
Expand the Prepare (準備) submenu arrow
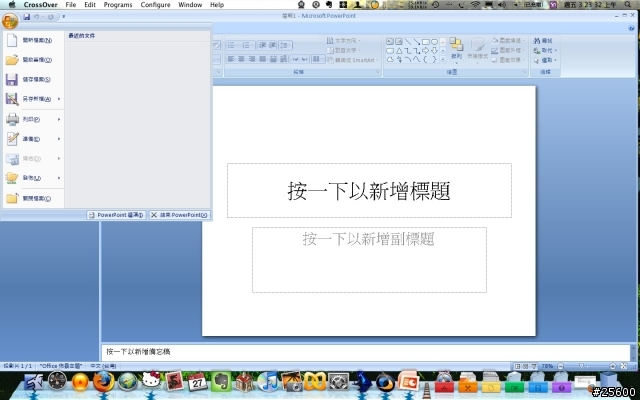pyautogui.click(x=59, y=139)
